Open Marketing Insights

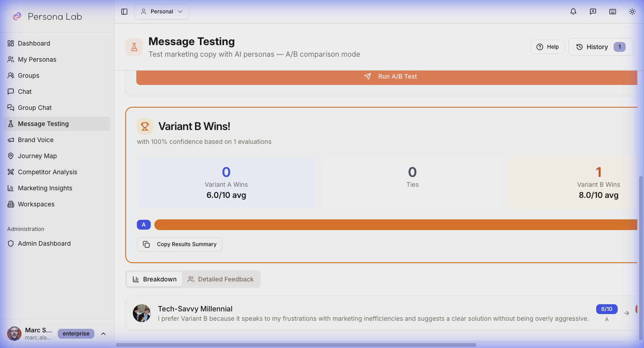[x=57, y=188]
